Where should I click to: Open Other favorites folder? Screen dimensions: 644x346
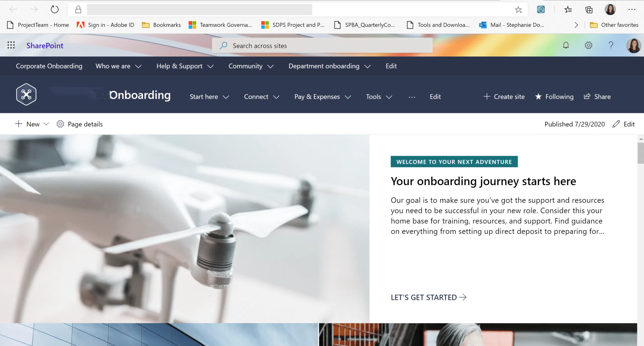coord(614,25)
